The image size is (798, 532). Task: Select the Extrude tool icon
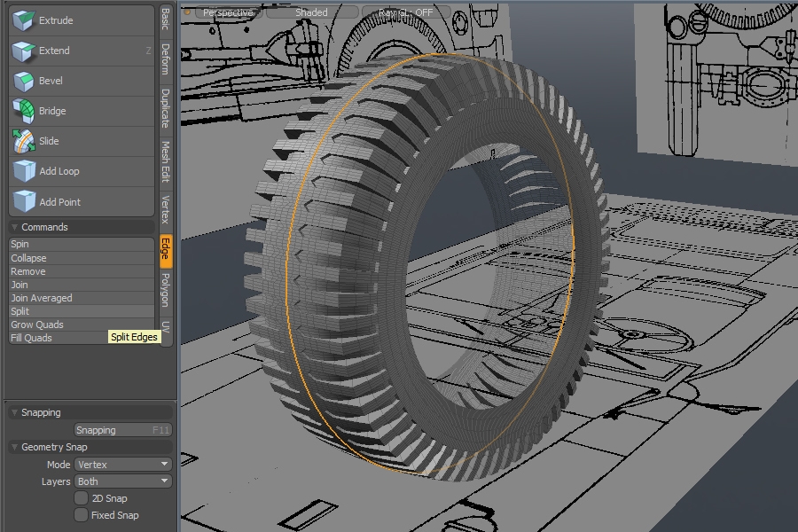click(x=23, y=20)
